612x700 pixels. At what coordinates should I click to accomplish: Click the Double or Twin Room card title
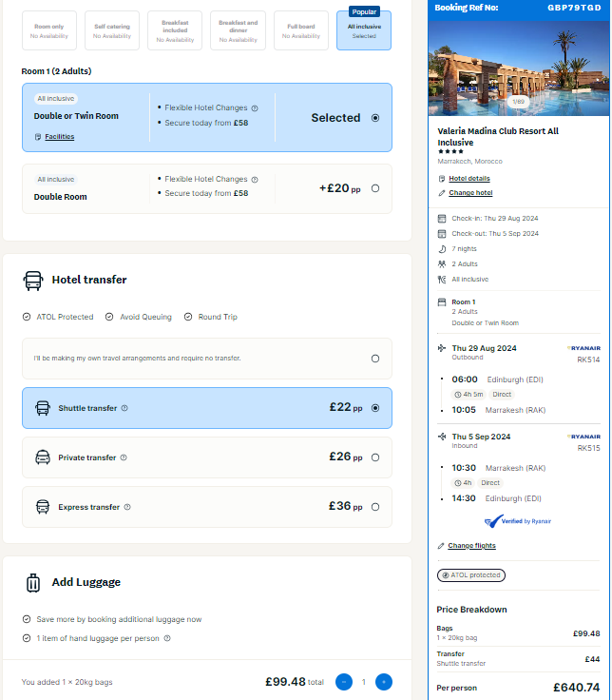[x=76, y=116]
